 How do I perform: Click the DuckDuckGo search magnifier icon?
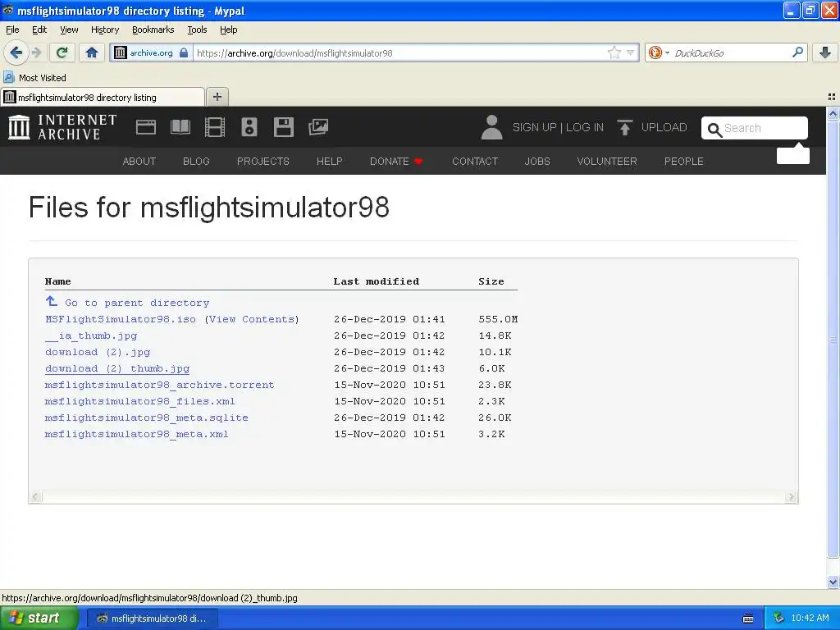pyautogui.click(x=797, y=52)
